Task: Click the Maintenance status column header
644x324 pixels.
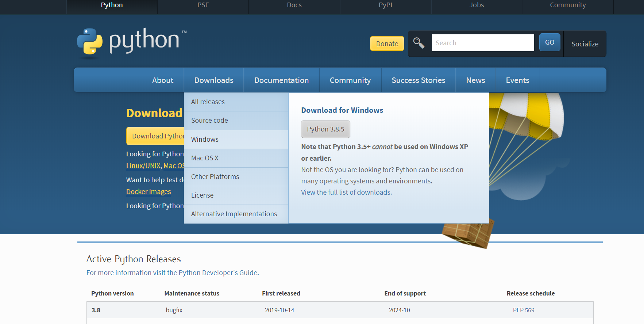Action: 192,293
